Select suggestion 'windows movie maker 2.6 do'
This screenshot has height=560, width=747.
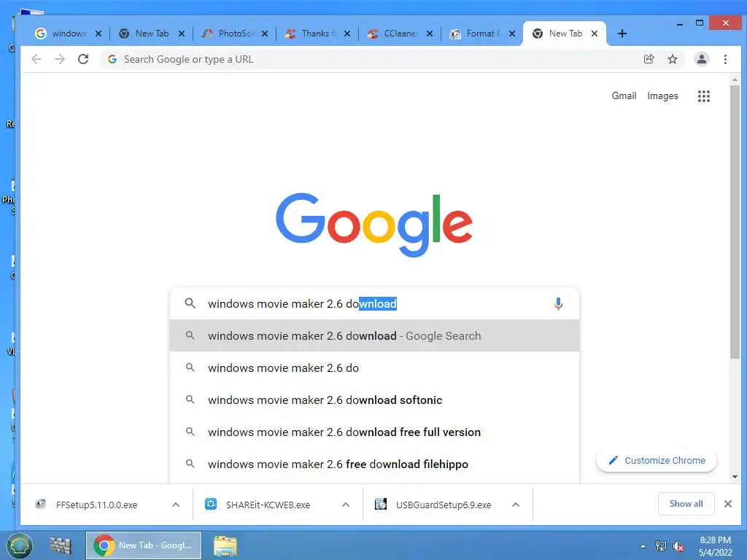pos(374,367)
